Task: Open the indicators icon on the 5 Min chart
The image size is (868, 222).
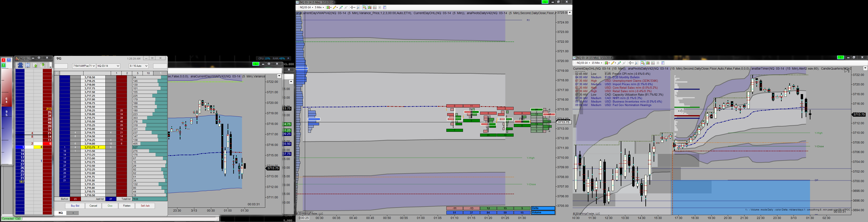Action: pos(375,7)
